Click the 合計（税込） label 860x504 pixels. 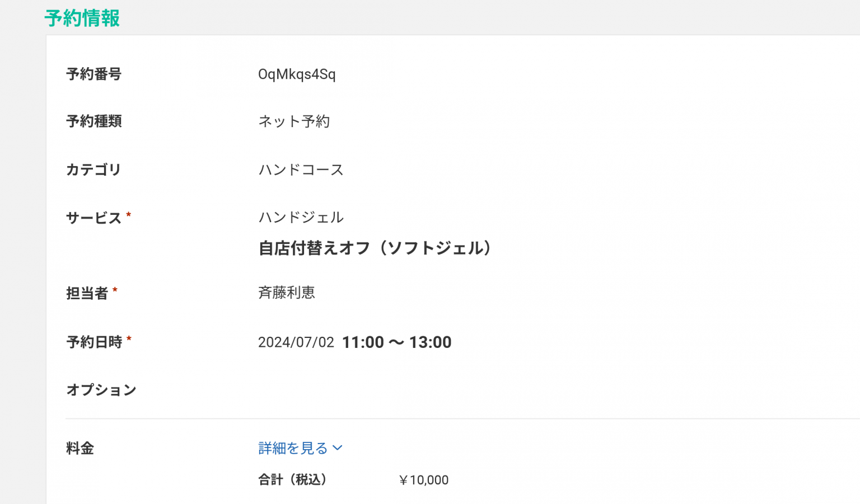pos(292,479)
